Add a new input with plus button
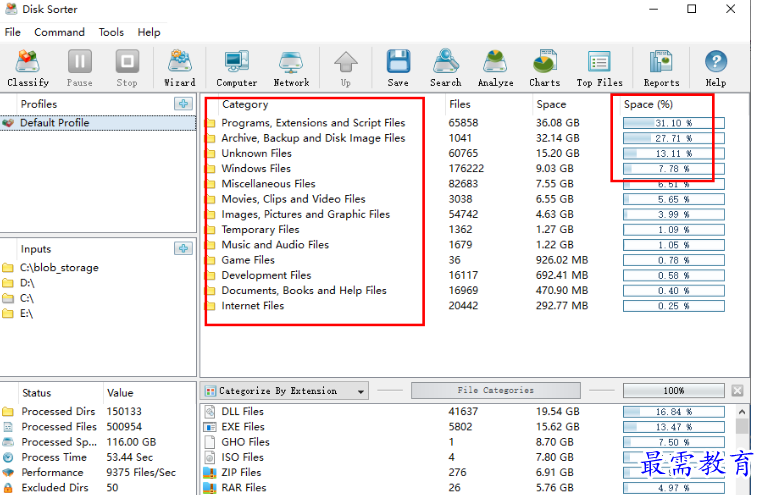The image size is (762, 495). (183, 248)
